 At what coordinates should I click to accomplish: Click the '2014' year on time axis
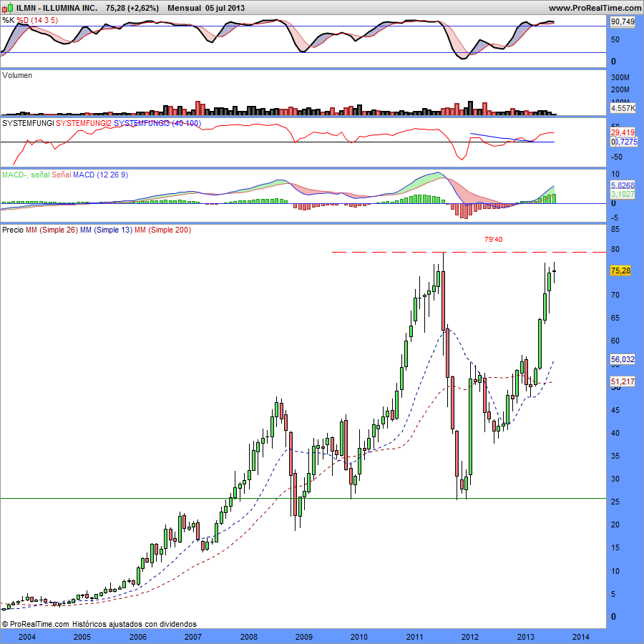coord(580,637)
